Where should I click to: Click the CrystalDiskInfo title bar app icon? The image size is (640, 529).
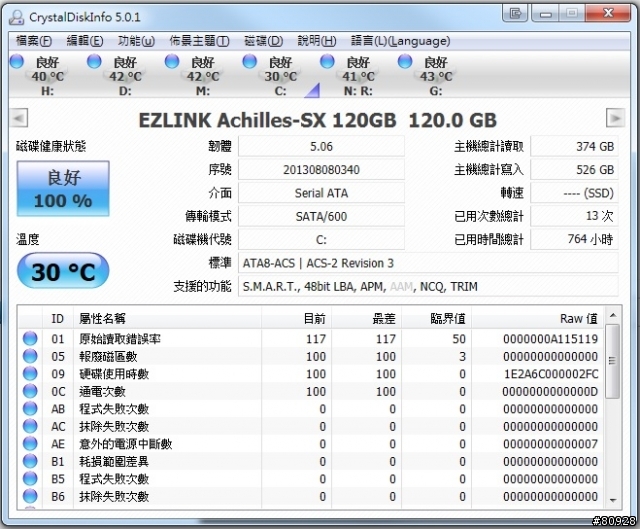point(17,17)
